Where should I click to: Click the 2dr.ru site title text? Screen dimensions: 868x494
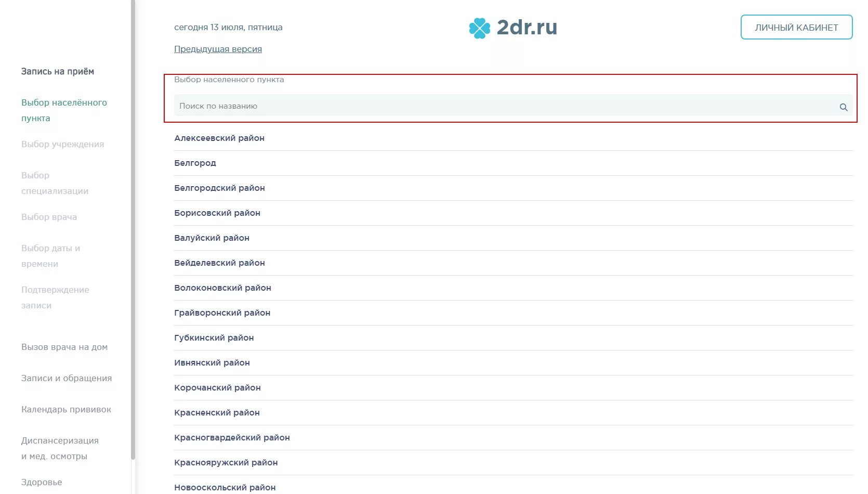coord(527,28)
